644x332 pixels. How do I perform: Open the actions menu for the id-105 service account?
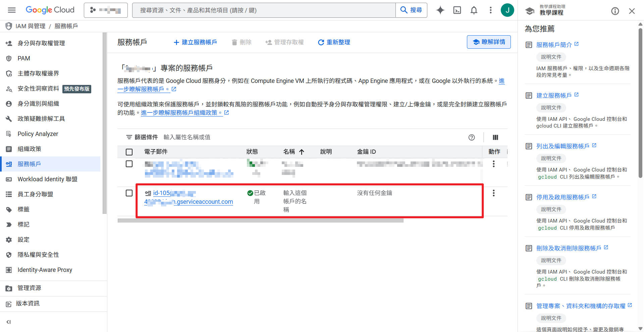coord(493,193)
